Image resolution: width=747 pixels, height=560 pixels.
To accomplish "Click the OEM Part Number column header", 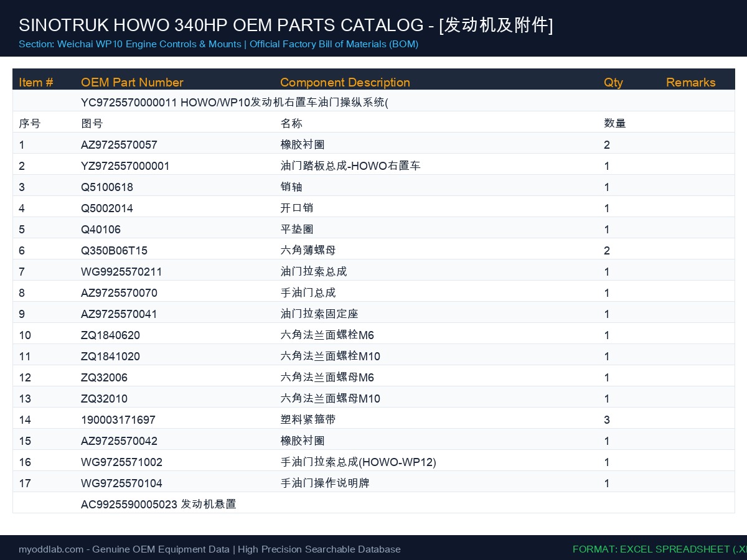I will tap(132, 82).
